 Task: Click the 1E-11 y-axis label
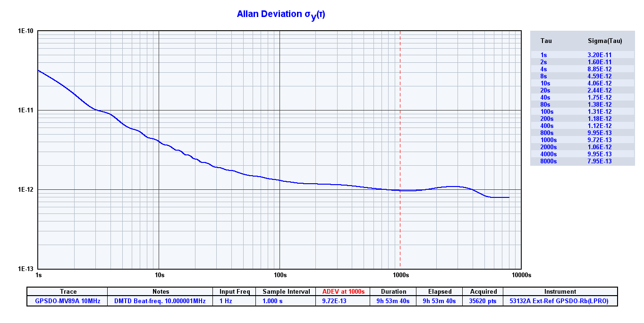[x=25, y=110]
